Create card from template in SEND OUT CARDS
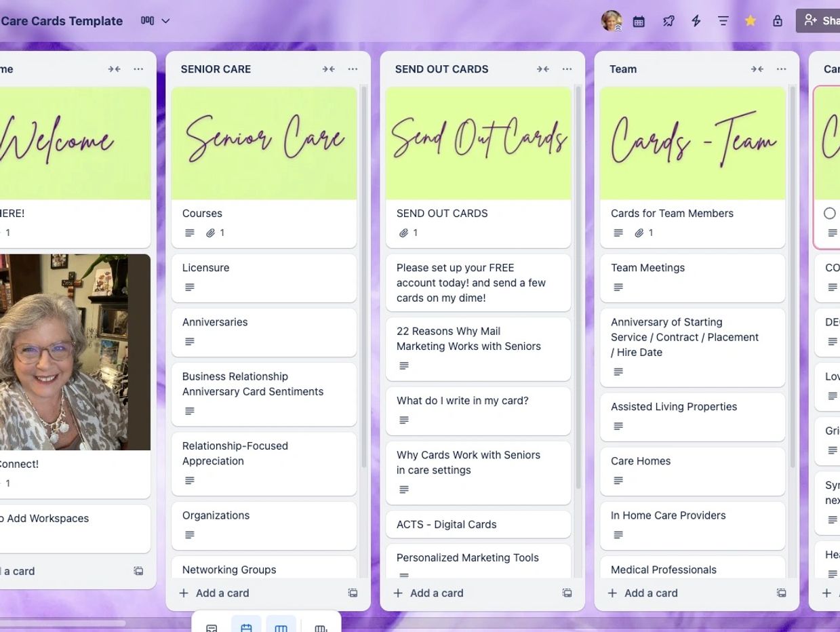Viewport: 840px width, 632px height. pyautogui.click(x=567, y=593)
